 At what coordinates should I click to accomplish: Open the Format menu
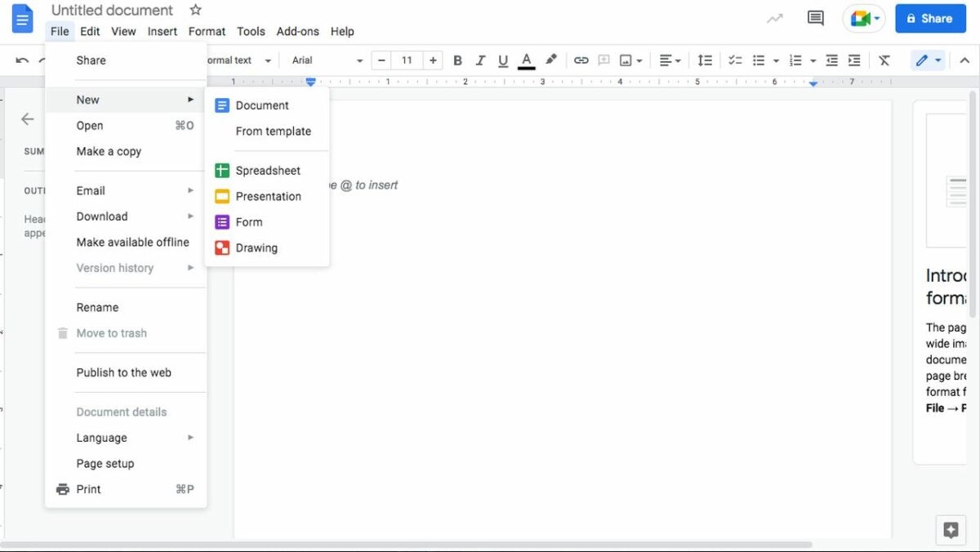[x=207, y=31]
